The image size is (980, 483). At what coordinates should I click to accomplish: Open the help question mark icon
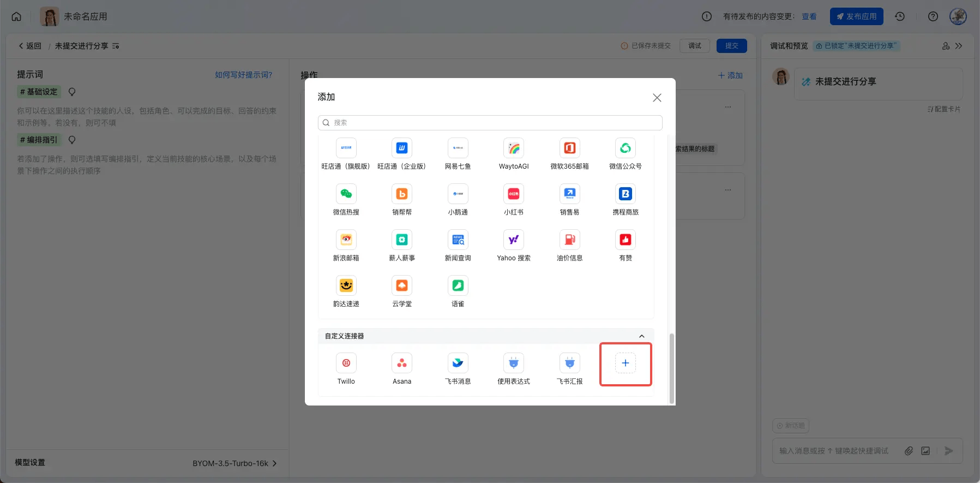pos(933,16)
